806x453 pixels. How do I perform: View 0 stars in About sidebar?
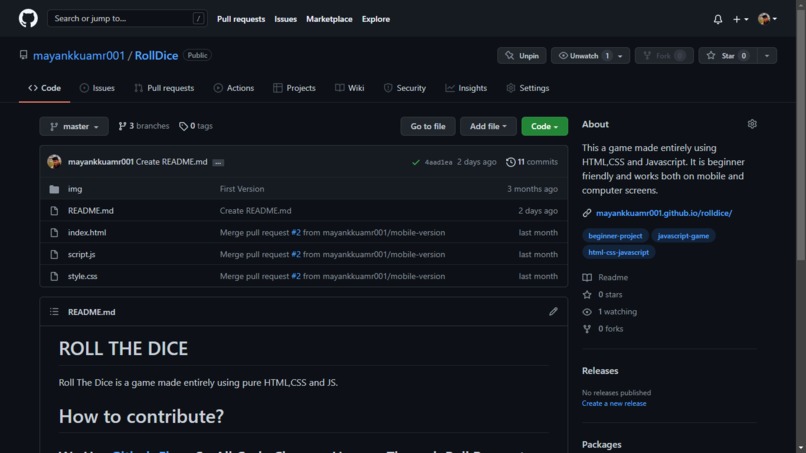point(602,295)
